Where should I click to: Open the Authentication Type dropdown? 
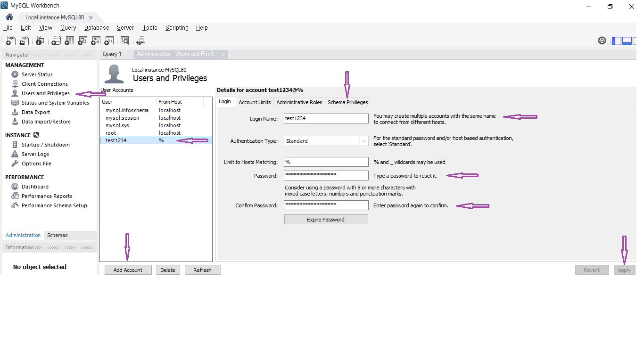pos(326,141)
